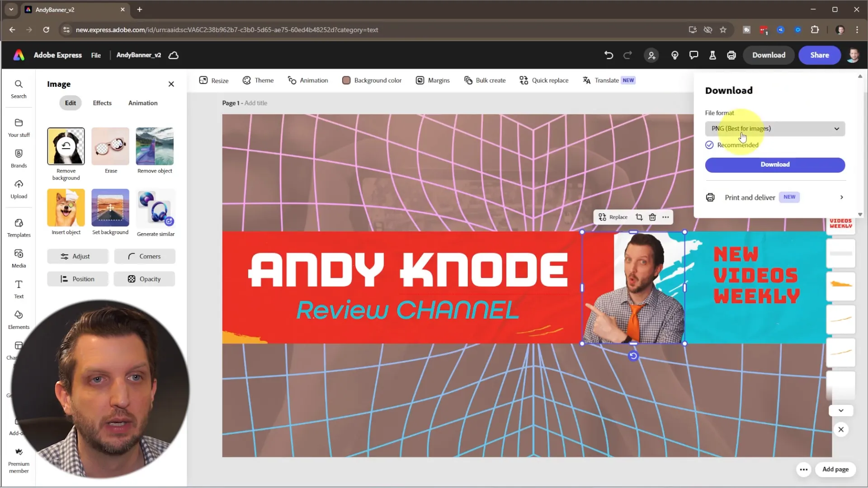Open the Templates panel
Image resolution: width=868 pixels, height=488 pixels.
pyautogui.click(x=19, y=228)
